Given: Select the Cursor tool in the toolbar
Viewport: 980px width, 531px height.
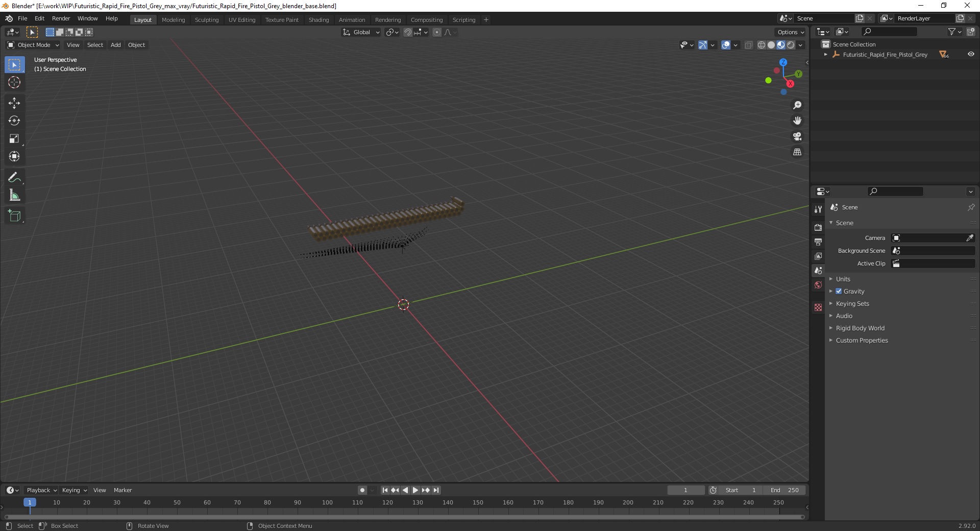Looking at the screenshot, I should point(14,82).
